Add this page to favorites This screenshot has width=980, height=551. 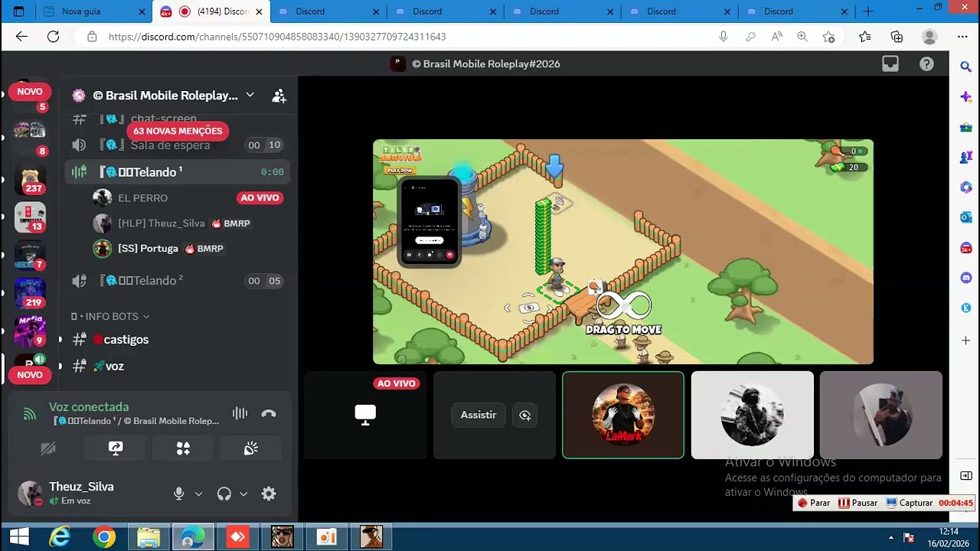click(828, 37)
